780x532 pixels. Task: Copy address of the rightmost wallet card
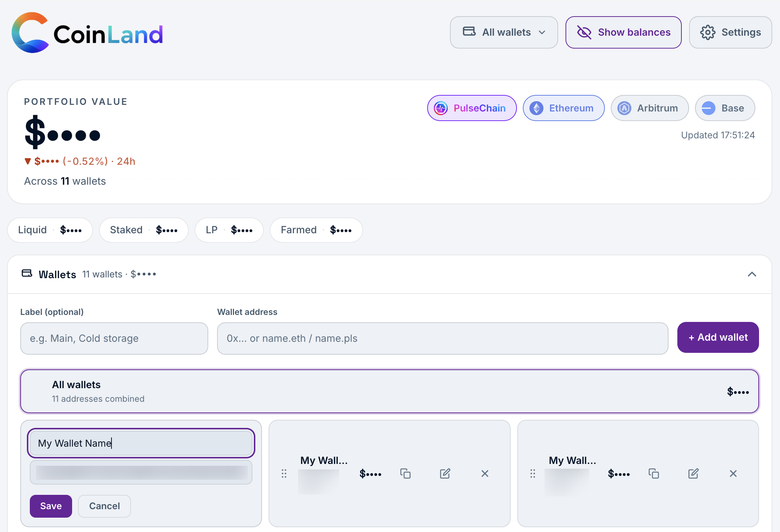[x=654, y=474]
